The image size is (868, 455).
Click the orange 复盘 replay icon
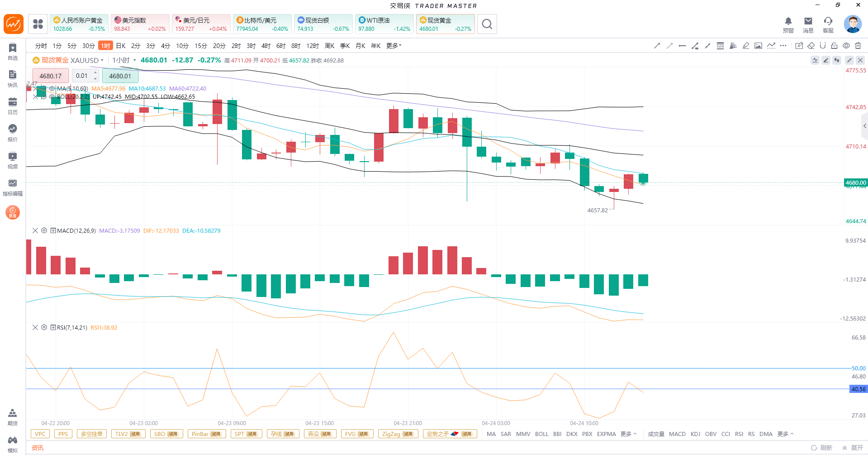point(13,212)
